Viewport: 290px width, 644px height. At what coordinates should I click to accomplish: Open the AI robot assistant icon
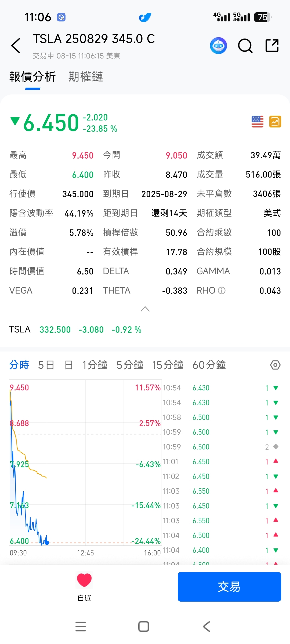coord(218,46)
